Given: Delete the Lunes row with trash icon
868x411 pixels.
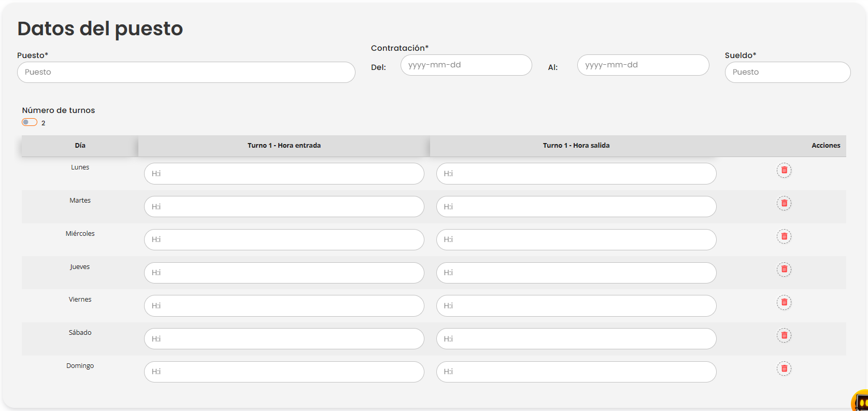Looking at the screenshot, I should (x=784, y=170).
